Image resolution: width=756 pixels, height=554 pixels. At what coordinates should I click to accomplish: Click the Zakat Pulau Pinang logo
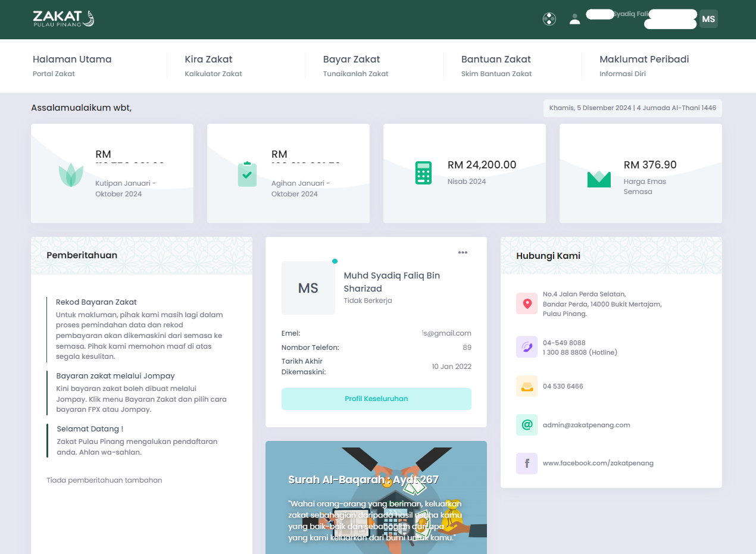64,19
